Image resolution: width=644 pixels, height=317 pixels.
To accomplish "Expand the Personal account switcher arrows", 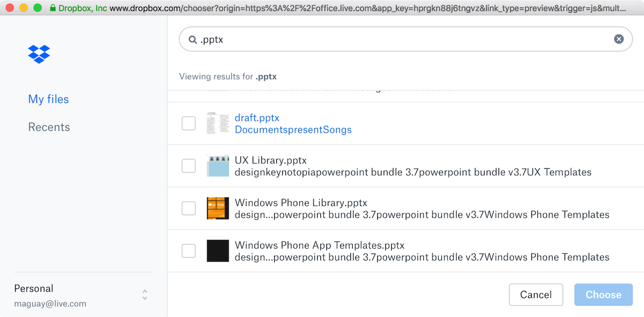I will click(145, 295).
